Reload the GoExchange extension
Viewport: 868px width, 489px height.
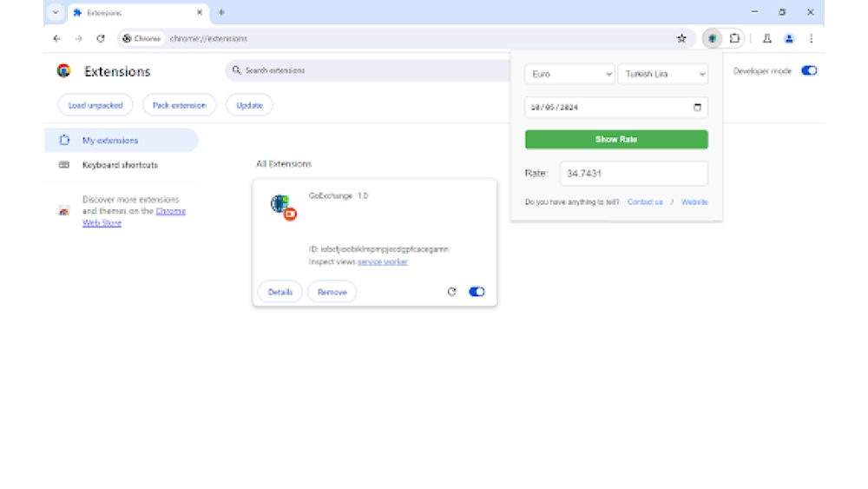tap(451, 292)
